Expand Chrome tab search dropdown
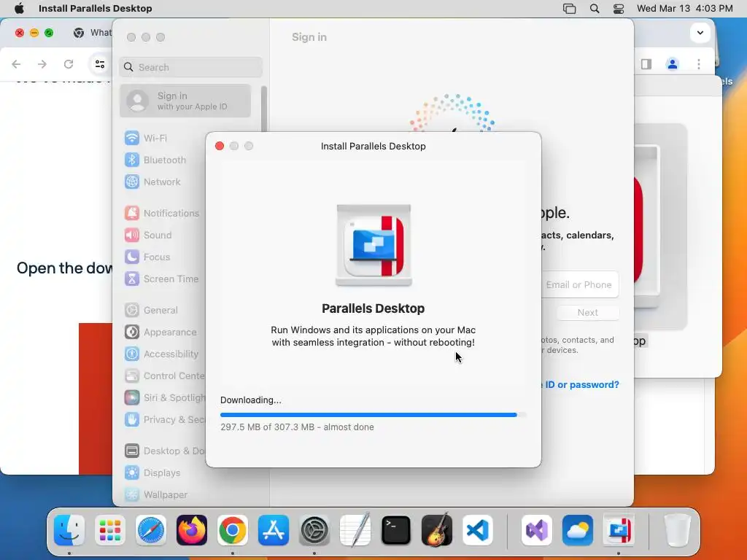This screenshot has width=747, height=560. click(x=700, y=33)
